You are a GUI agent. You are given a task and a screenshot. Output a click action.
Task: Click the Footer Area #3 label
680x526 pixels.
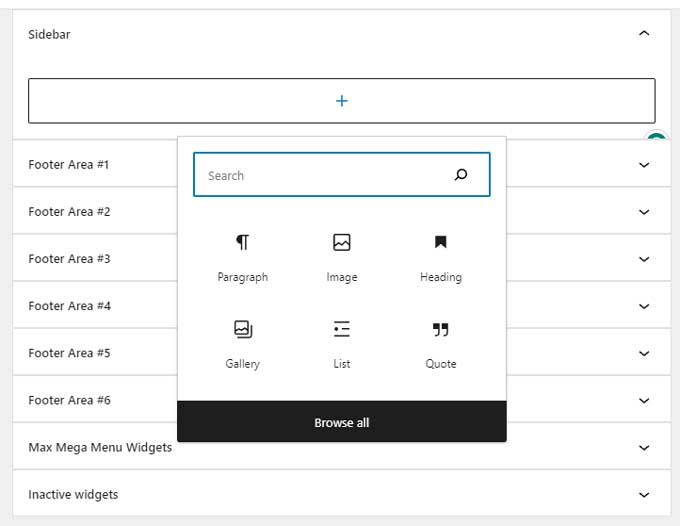click(x=69, y=259)
